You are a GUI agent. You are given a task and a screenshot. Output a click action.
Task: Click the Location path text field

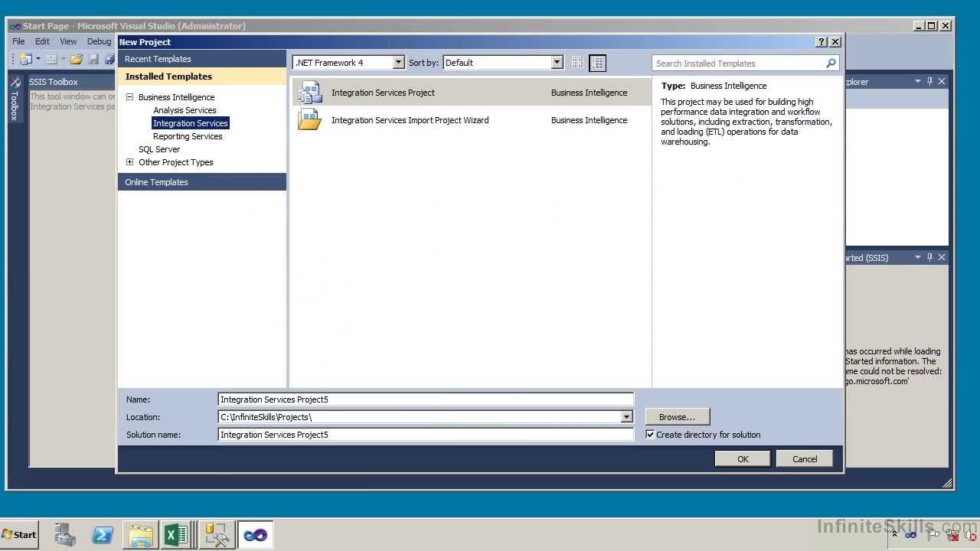420,417
